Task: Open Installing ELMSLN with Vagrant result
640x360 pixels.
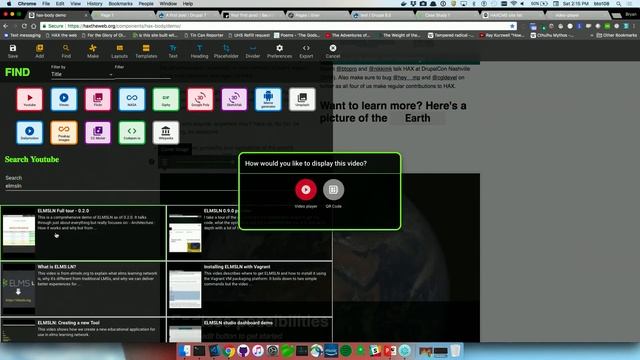Action: click(x=249, y=289)
